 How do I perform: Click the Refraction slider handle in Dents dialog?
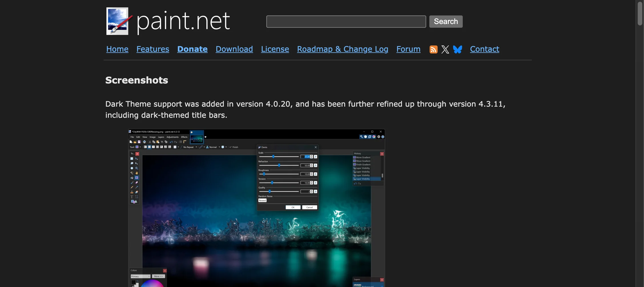point(279,165)
